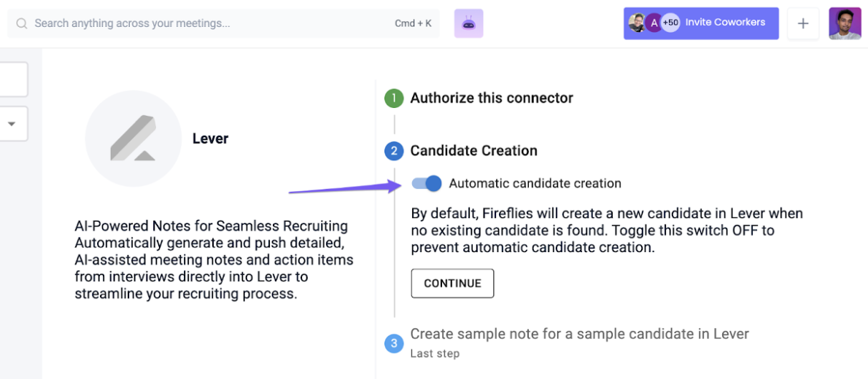Click the magnifier icon in the search bar
Image resolution: width=868 pixels, height=379 pixels.
pos(22,24)
